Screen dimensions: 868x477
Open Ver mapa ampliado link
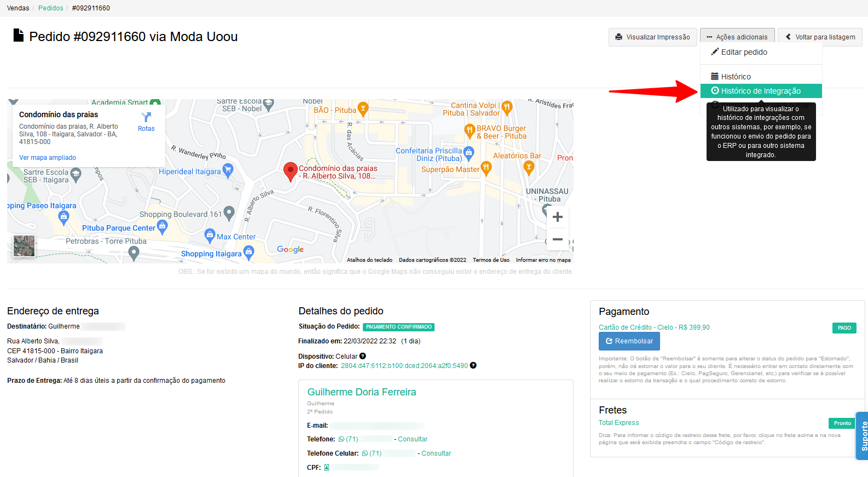pos(48,158)
